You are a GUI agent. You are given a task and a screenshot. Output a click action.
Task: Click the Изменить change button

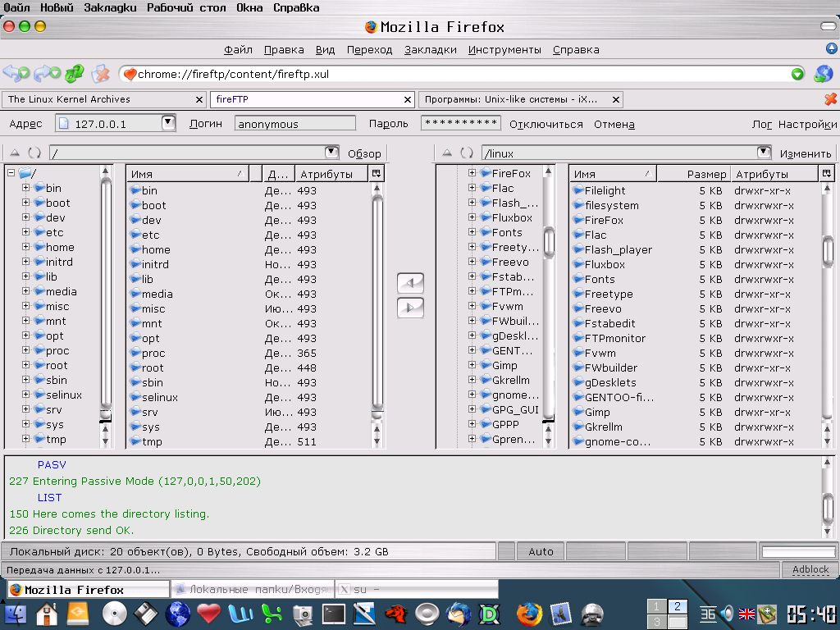tap(806, 153)
